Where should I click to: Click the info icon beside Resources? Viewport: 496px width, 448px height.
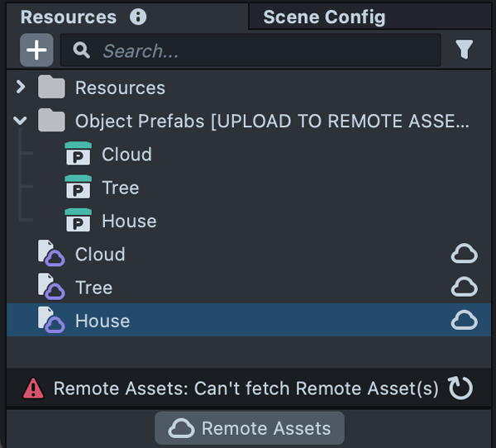coord(138,17)
